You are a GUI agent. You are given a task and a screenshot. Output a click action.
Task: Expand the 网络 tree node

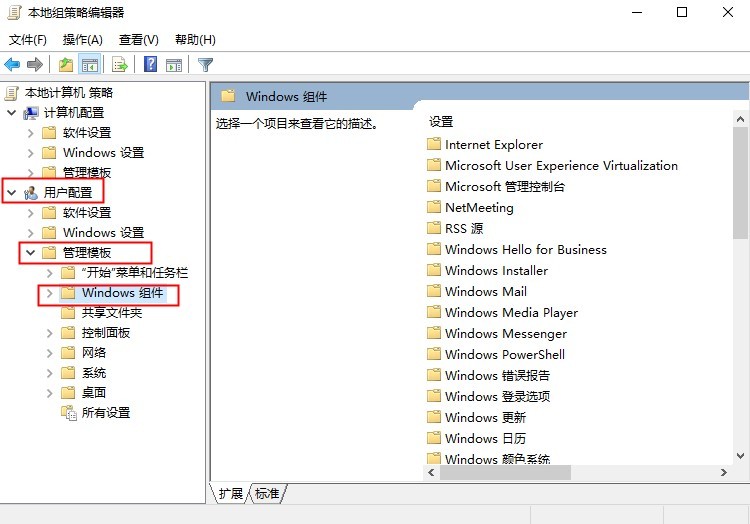tap(50, 353)
